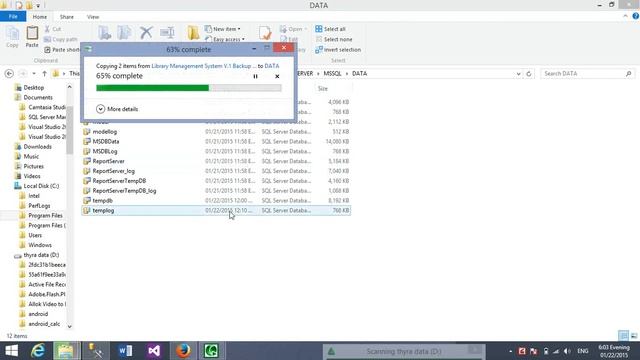
Task: Click the Move to icon in ribbon
Action: click(x=104, y=33)
